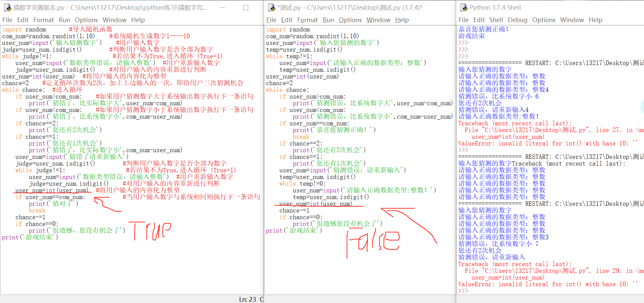Image resolution: width=644 pixels, height=303 pixels.
Task: Click last '>>>' prompt in Shell
Action: tap(463, 291)
